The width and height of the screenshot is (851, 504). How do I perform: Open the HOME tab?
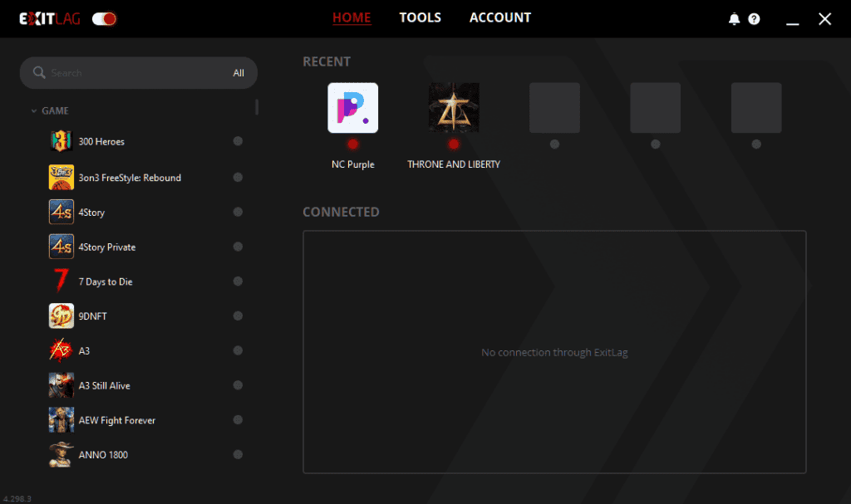[x=352, y=18]
